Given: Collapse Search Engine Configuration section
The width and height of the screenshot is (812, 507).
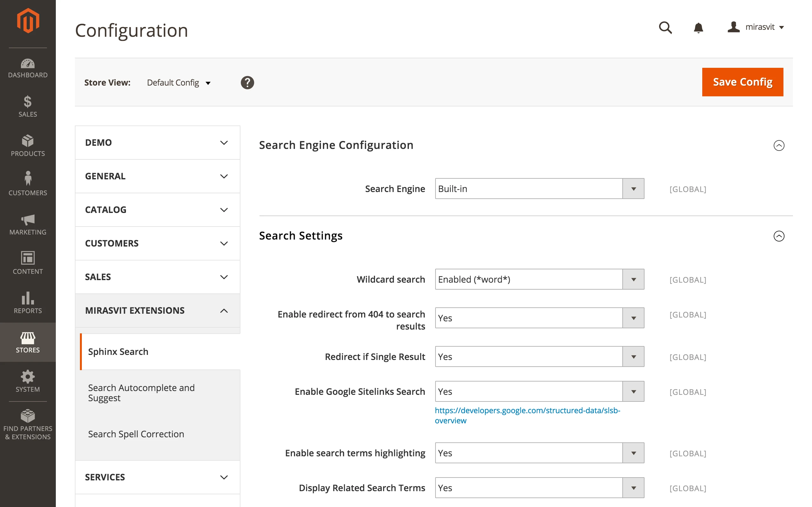Looking at the screenshot, I should click(778, 145).
